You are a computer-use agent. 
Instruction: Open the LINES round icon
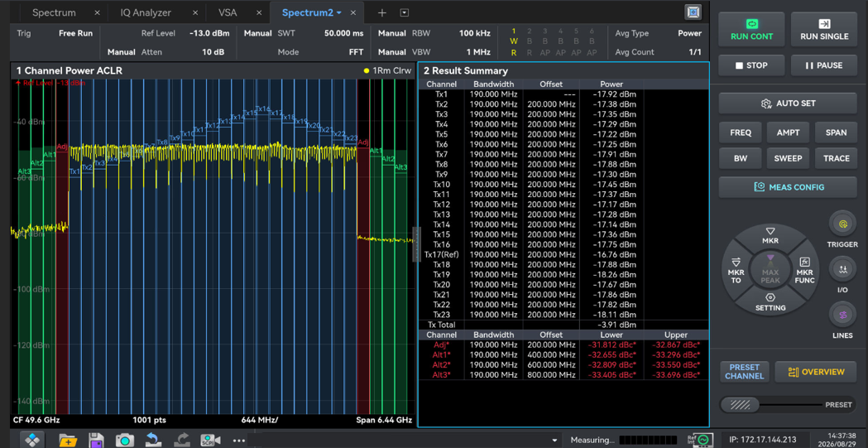click(842, 316)
